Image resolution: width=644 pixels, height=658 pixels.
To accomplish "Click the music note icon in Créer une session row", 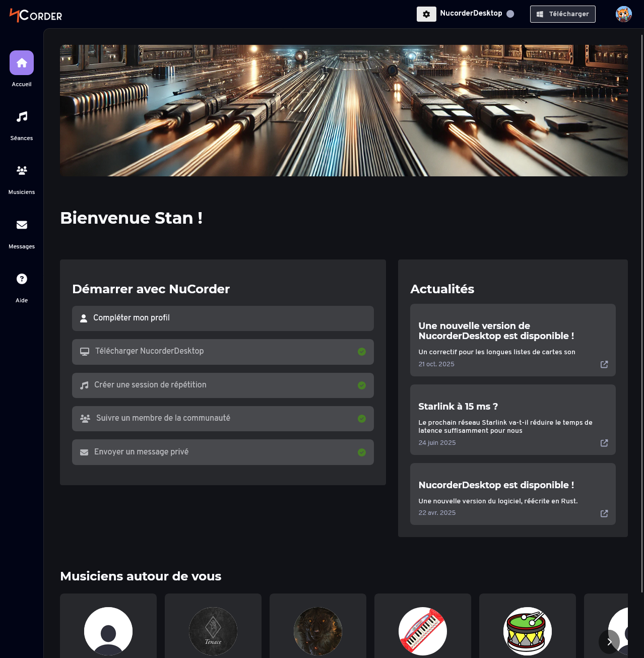I will [84, 385].
